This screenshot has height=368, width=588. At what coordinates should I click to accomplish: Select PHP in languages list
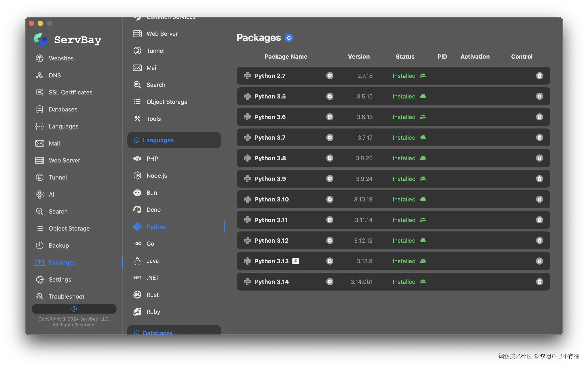[152, 159]
